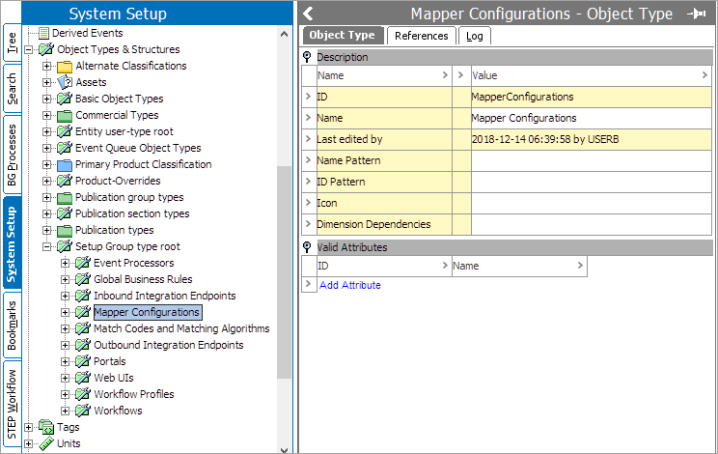718x454 pixels.
Task: Expand the Workflows tree node
Action: pyautogui.click(x=65, y=410)
